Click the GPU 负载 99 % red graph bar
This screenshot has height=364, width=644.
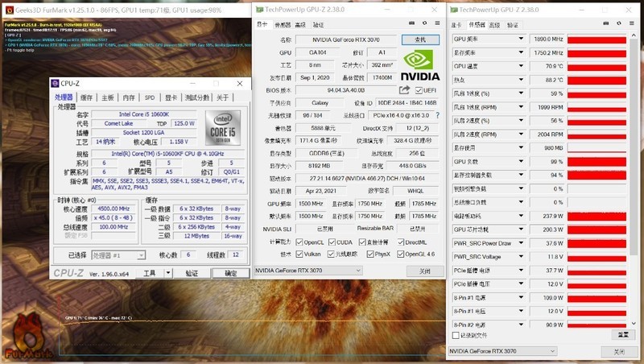[x=597, y=162]
